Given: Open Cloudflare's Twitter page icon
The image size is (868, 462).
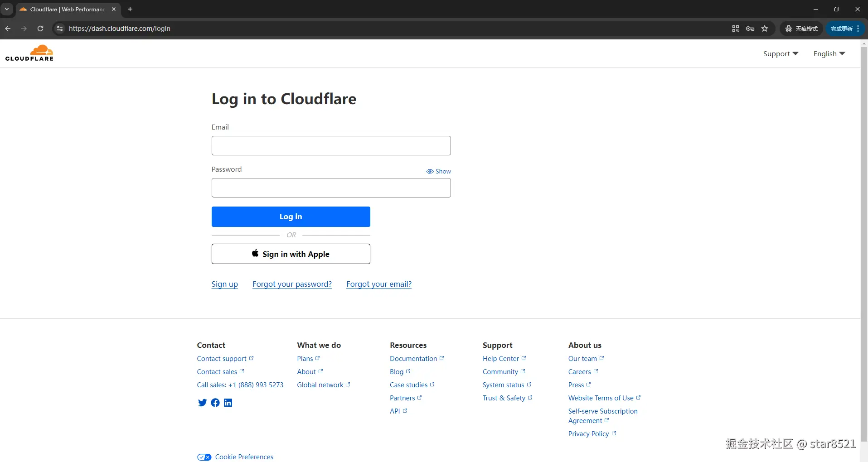Looking at the screenshot, I should pos(202,403).
